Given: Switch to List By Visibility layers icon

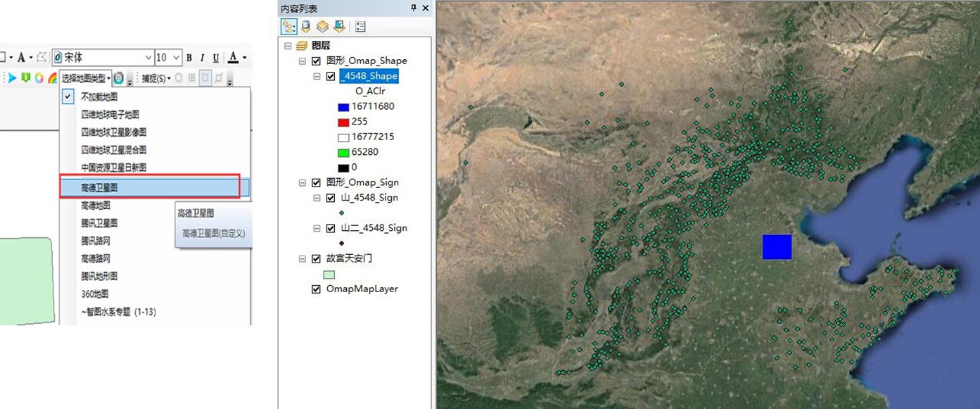Looking at the screenshot, I should coord(322,27).
